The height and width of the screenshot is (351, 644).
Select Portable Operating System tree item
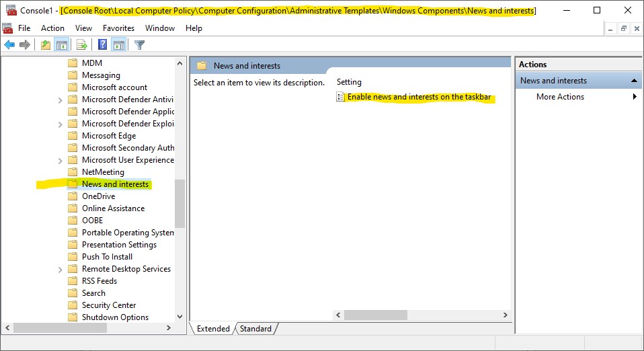tap(128, 233)
